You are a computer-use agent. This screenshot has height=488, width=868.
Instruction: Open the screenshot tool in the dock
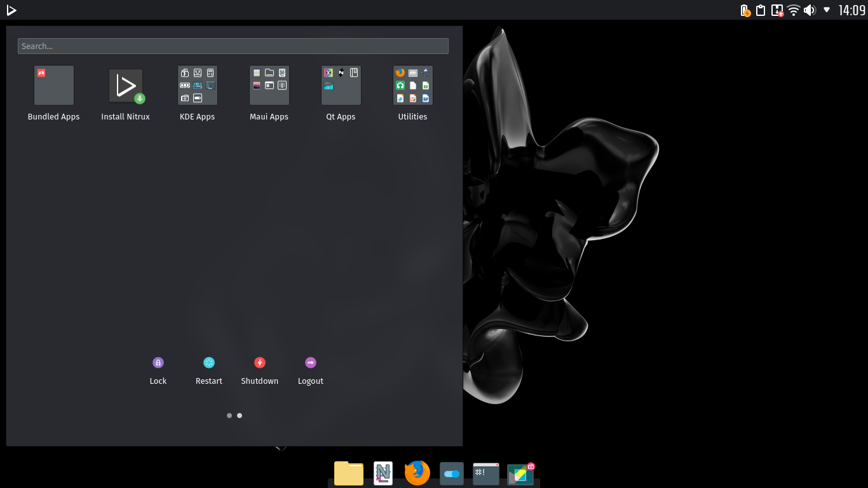click(x=521, y=474)
